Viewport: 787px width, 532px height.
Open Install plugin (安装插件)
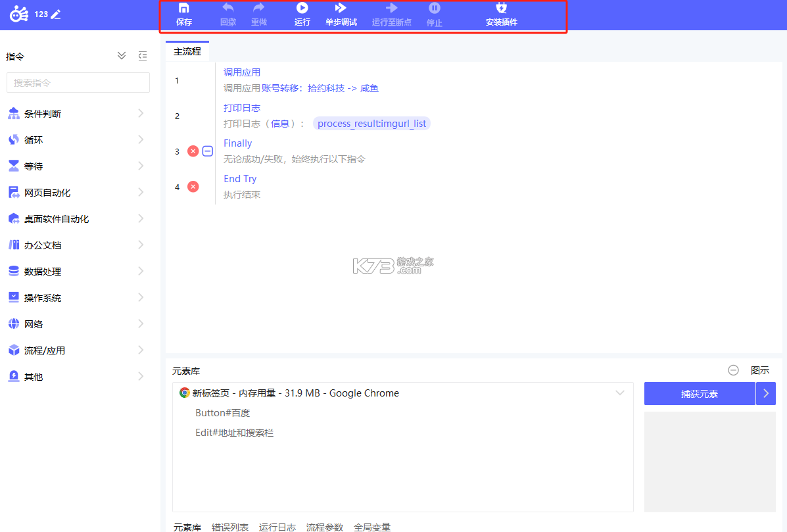coord(502,14)
